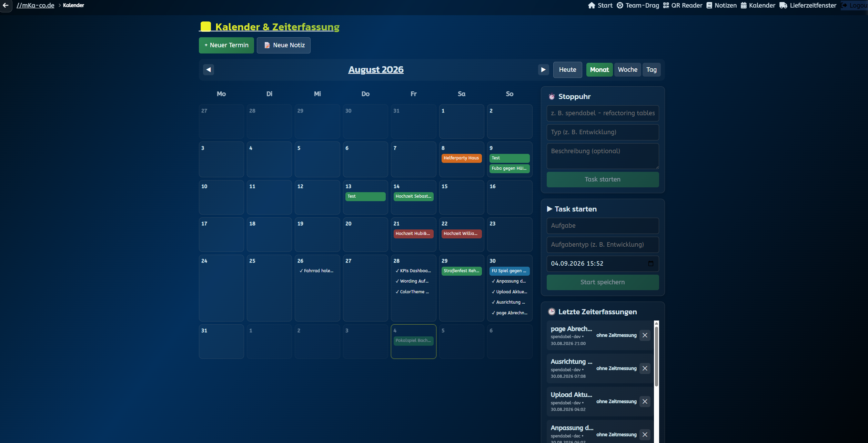Open Start via home icon
The image size is (868, 443).
600,5
